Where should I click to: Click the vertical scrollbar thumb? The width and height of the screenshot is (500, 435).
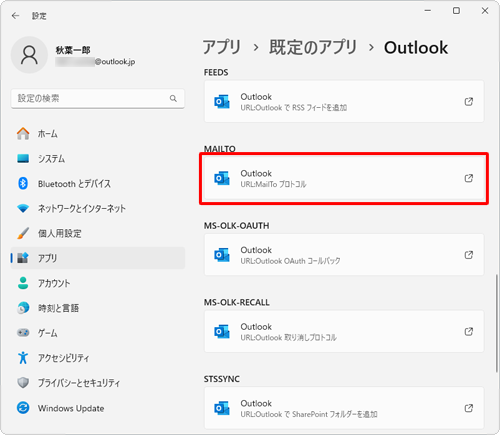(x=496, y=323)
